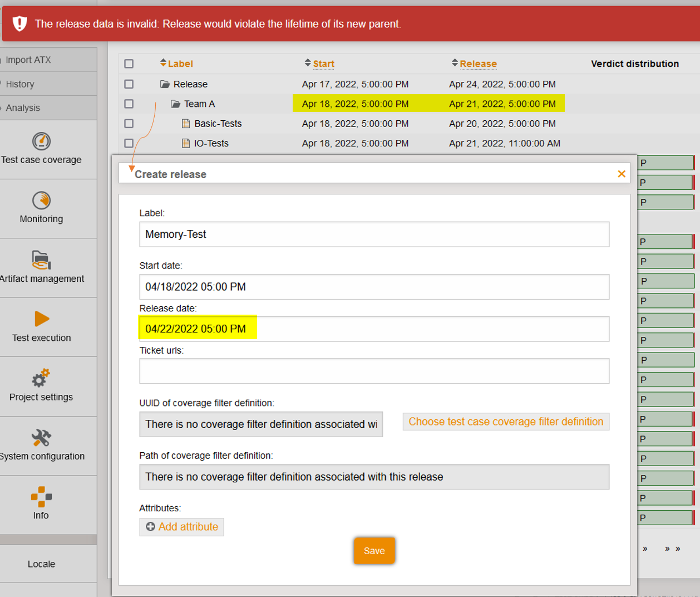Open the Analysis section
The width and height of the screenshot is (700, 597).
tap(23, 108)
